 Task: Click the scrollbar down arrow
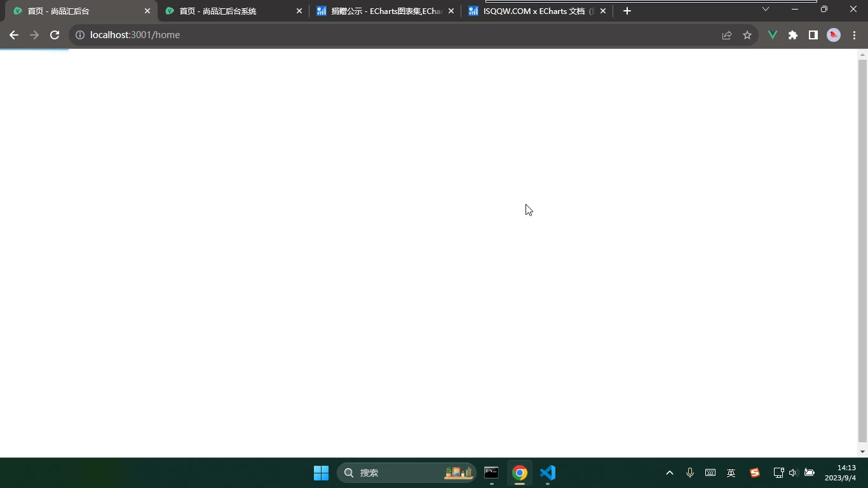point(862,452)
